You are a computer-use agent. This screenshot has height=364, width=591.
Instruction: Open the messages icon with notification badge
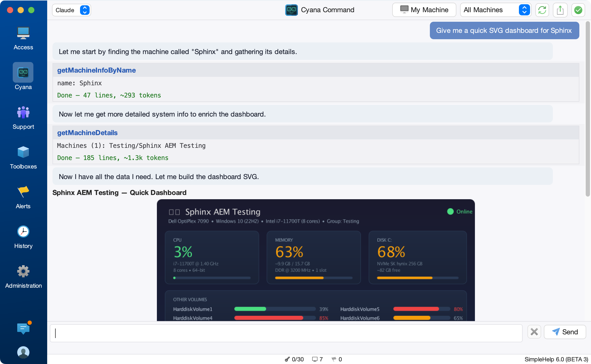point(23,329)
